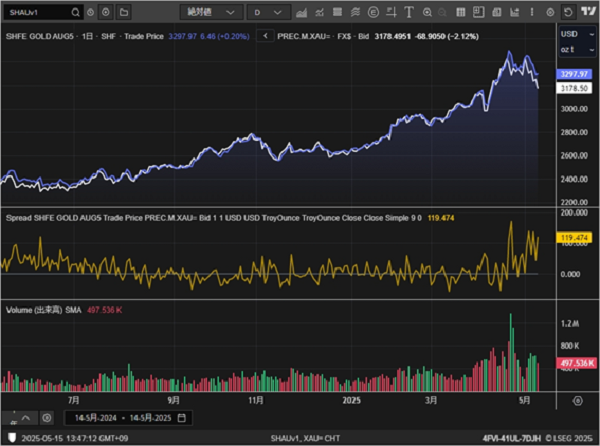Image resolution: width=600 pixels, height=446 pixels.
Task: Click the yellow 119.474 axis label
Action: [574, 238]
